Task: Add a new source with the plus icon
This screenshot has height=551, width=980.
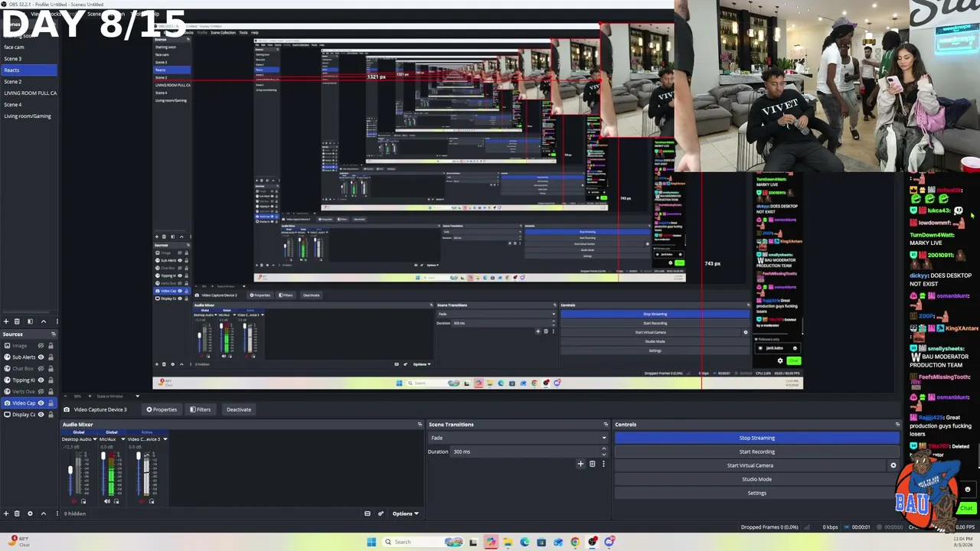Action: point(6,514)
